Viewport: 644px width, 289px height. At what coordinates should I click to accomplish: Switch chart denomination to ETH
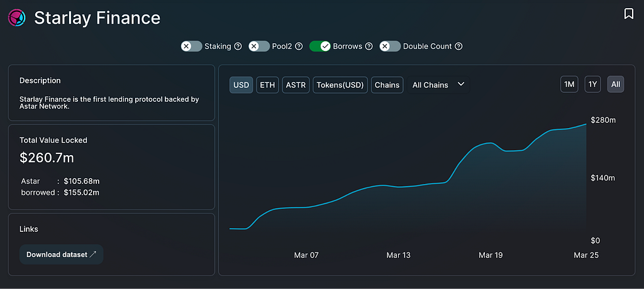coord(268,85)
